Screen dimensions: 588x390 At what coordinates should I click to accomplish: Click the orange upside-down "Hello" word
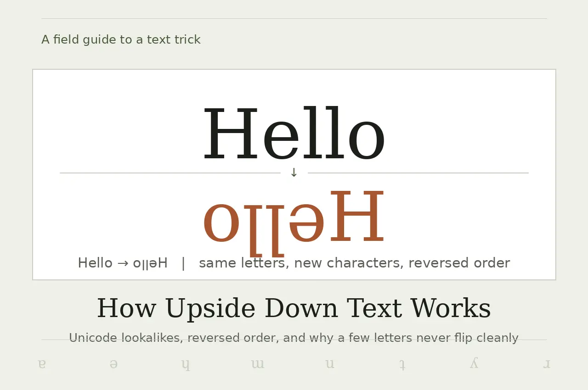click(294, 223)
